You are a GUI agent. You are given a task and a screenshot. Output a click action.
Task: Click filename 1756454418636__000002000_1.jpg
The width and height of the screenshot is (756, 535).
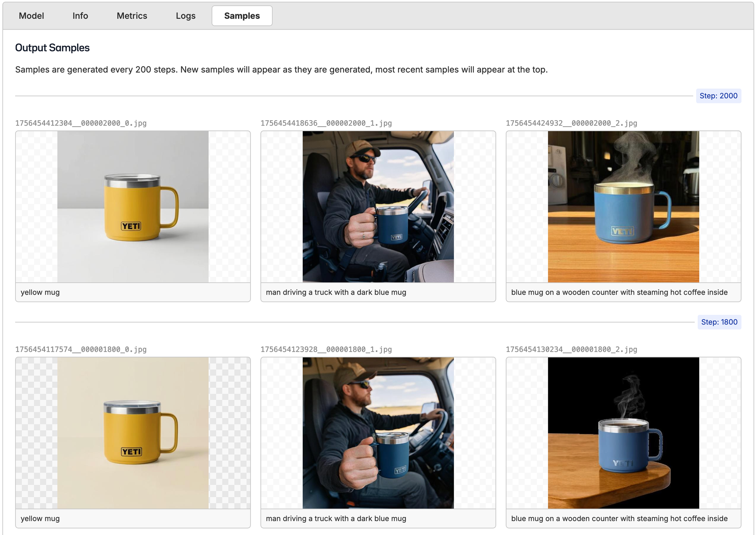point(326,123)
